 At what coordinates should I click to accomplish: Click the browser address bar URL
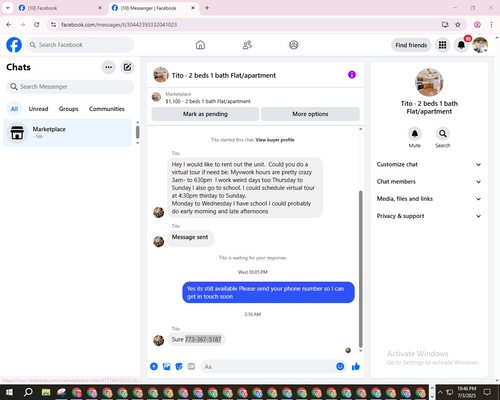click(x=119, y=25)
